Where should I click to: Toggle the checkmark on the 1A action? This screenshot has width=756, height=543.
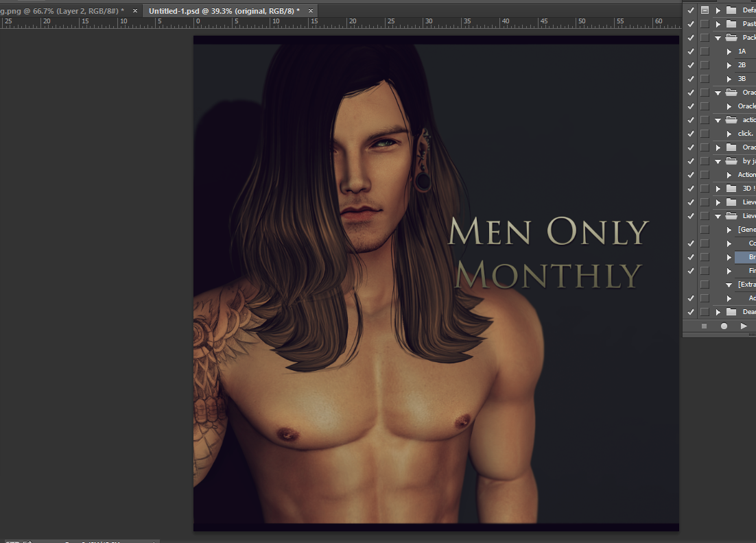(x=691, y=51)
